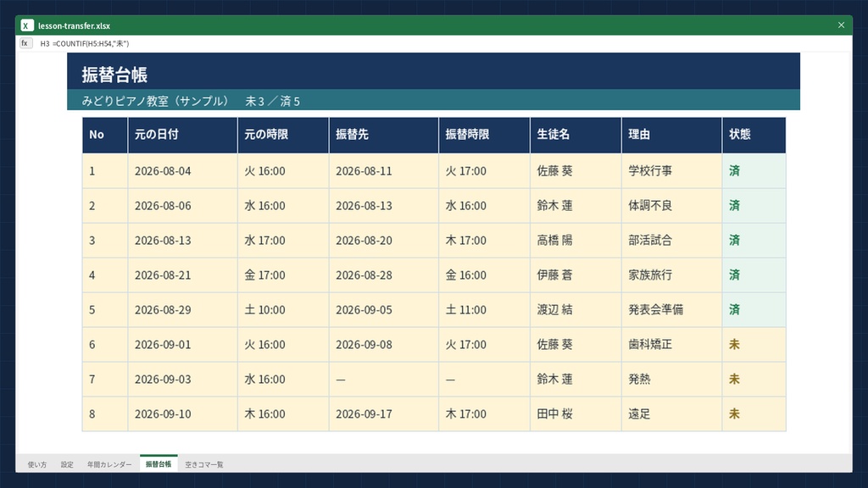Screen dimensions: 868x488
Task: Select the cell 2026-08-11 in row 1
Action: tap(384, 171)
